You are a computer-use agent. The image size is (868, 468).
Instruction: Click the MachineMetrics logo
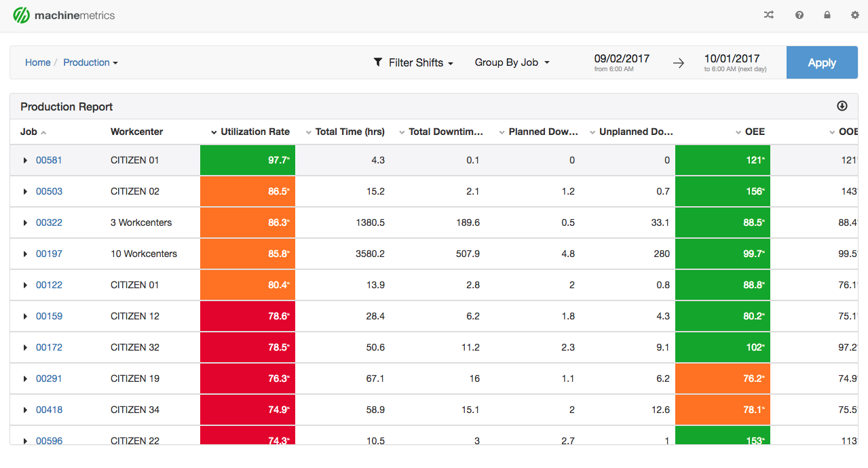[63, 14]
